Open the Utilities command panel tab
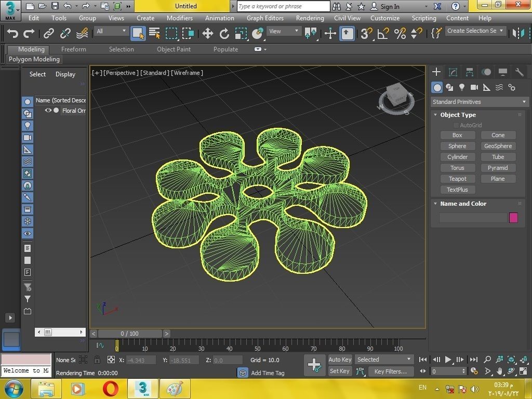The width and height of the screenshot is (532, 399). coord(519,72)
